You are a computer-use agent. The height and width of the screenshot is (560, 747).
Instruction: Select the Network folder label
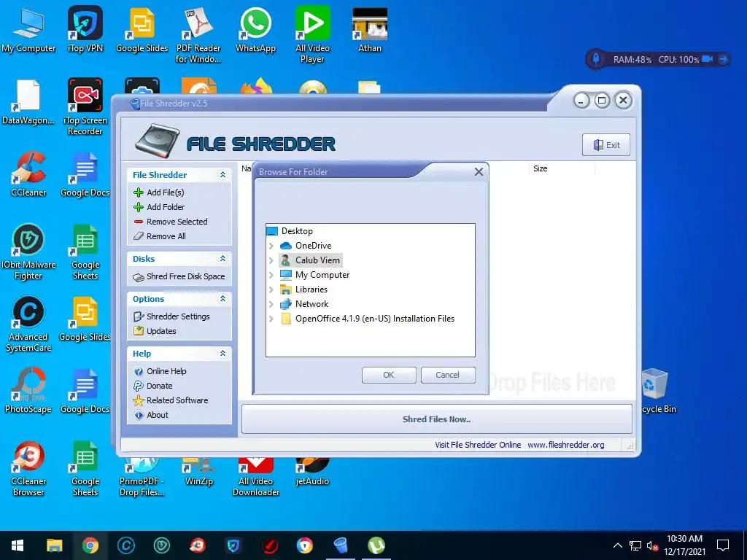(x=311, y=304)
